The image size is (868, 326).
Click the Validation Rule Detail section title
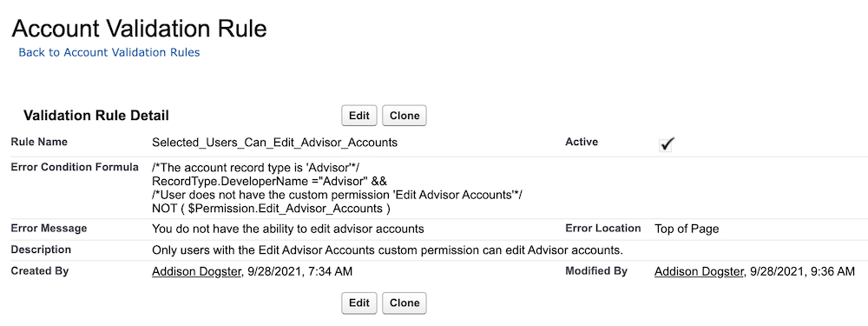96,116
